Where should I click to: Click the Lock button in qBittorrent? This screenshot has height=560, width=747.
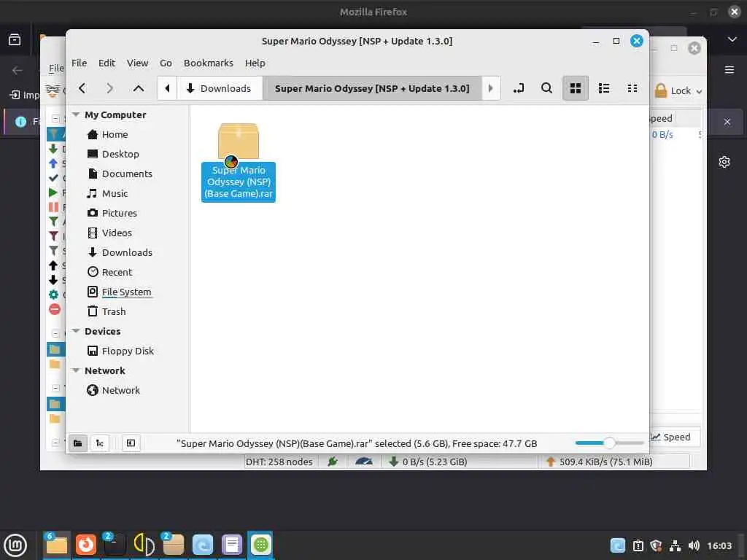673,90
